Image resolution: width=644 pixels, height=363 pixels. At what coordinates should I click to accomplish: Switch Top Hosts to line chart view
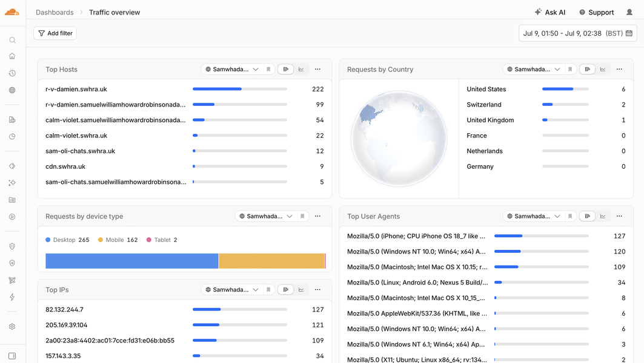tap(301, 70)
